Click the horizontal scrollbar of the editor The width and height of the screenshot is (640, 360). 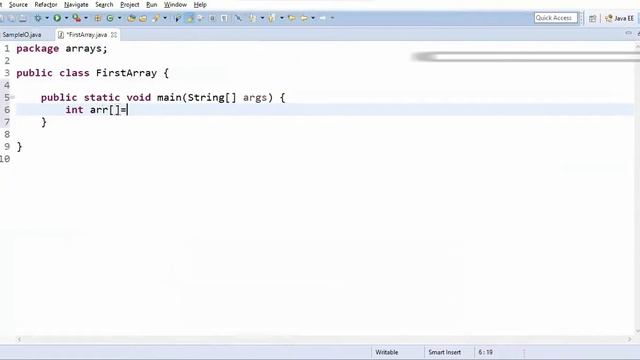pyautogui.click(x=324, y=339)
